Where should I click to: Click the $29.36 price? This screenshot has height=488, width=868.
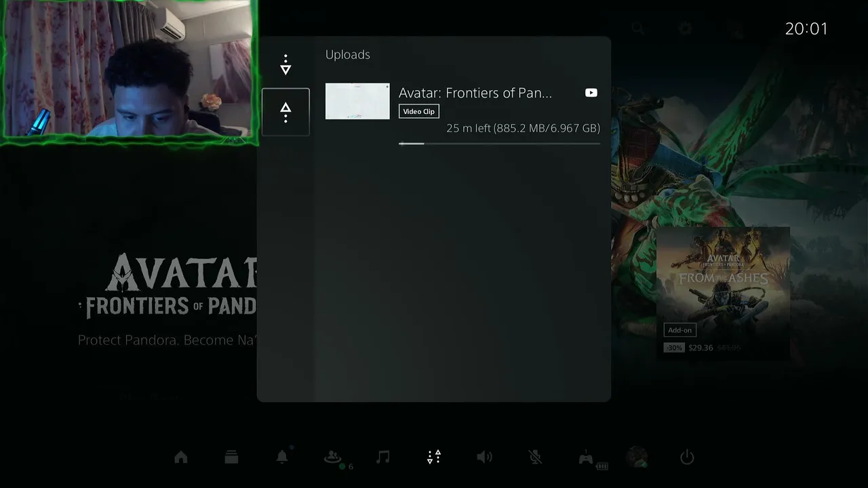[701, 348]
